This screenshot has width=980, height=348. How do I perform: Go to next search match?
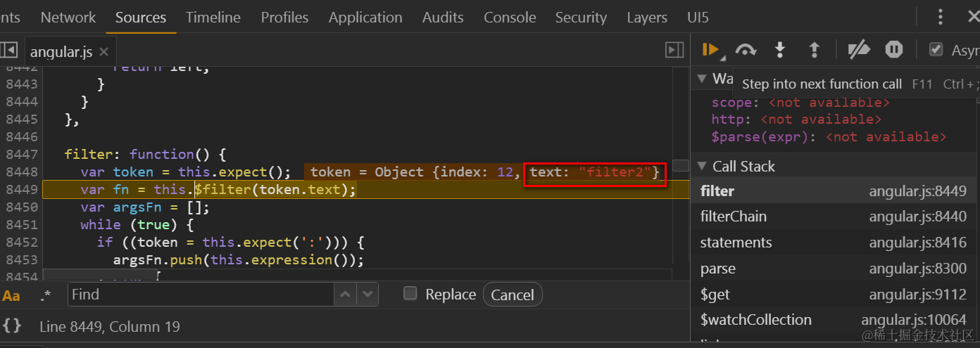point(367,295)
